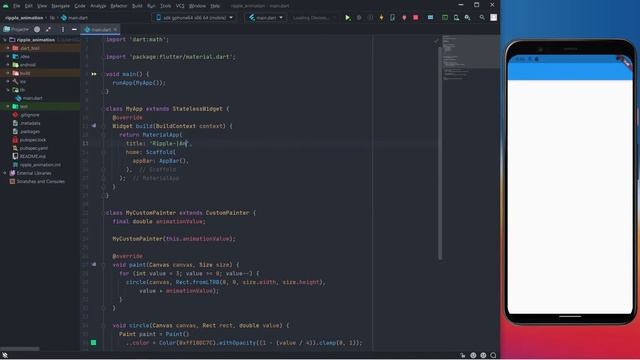
Task: Click the override gutter marker beside void paint
Action: (x=94, y=264)
